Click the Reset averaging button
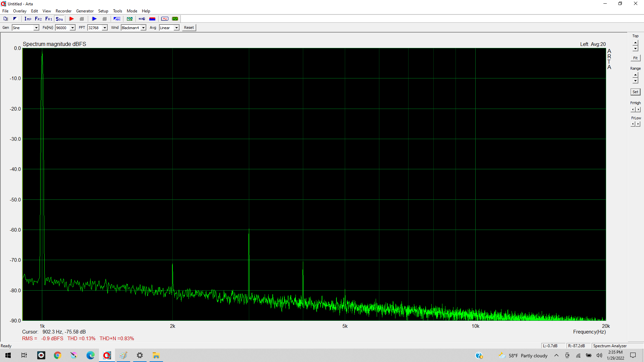The image size is (644, 362). (x=189, y=28)
